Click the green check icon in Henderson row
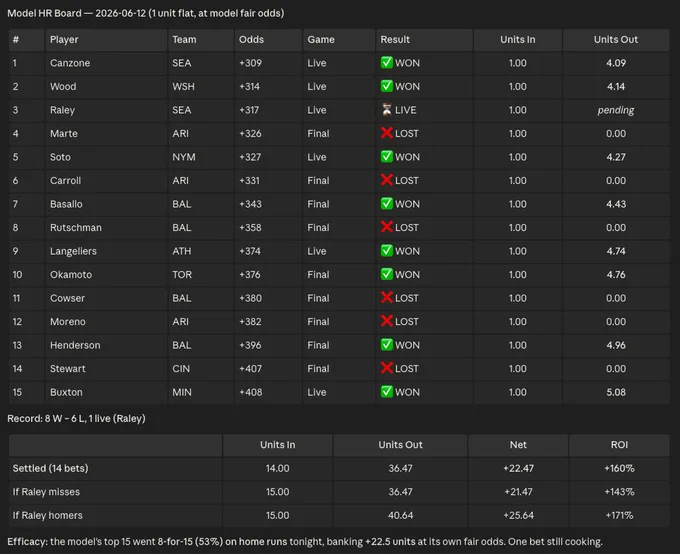The image size is (680, 554). pos(387,345)
